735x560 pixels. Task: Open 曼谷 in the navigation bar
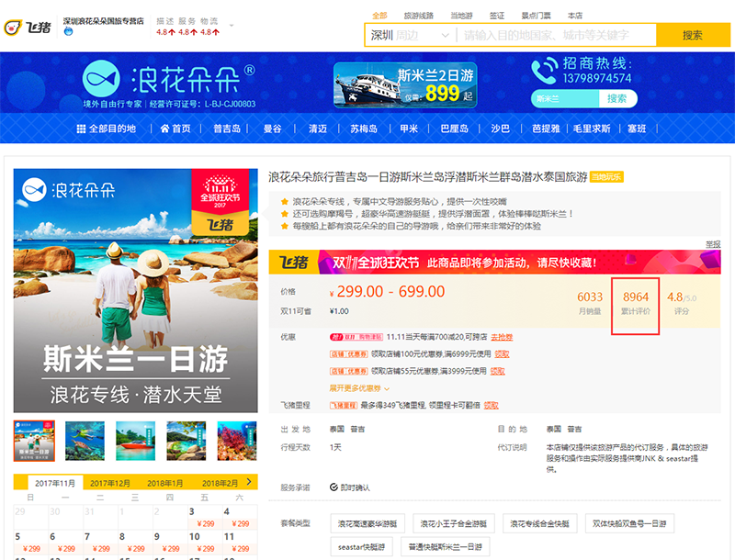[272, 129]
